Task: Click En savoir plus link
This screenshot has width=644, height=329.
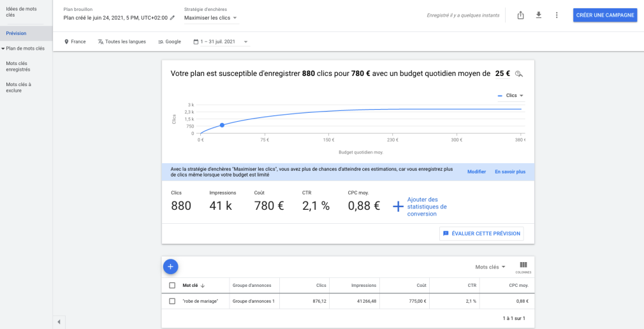Action: (x=510, y=172)
